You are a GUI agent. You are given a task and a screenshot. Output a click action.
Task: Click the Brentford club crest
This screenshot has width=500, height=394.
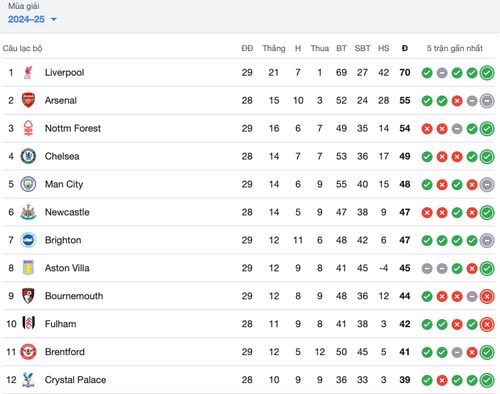(28, 352)
